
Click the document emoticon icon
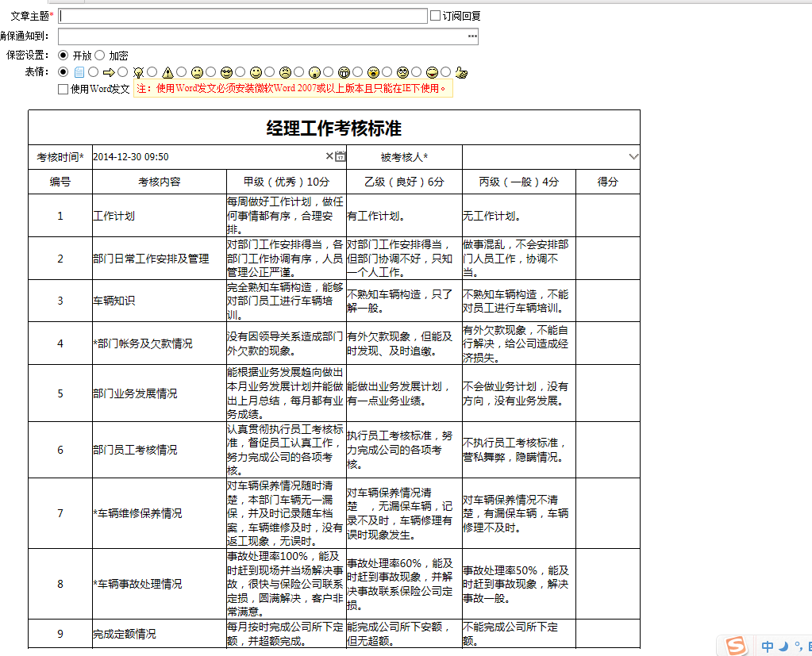(x=79, y=72)
